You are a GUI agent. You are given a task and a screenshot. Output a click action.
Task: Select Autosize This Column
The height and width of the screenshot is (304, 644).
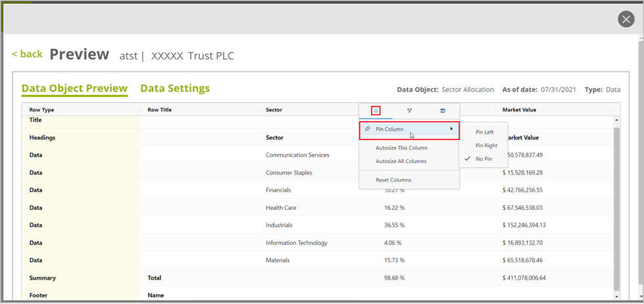401,148
